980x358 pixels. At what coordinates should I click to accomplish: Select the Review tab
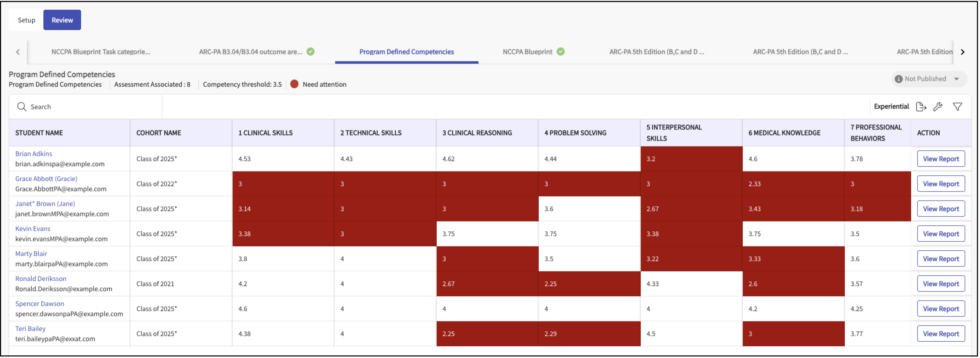(62, 20)
